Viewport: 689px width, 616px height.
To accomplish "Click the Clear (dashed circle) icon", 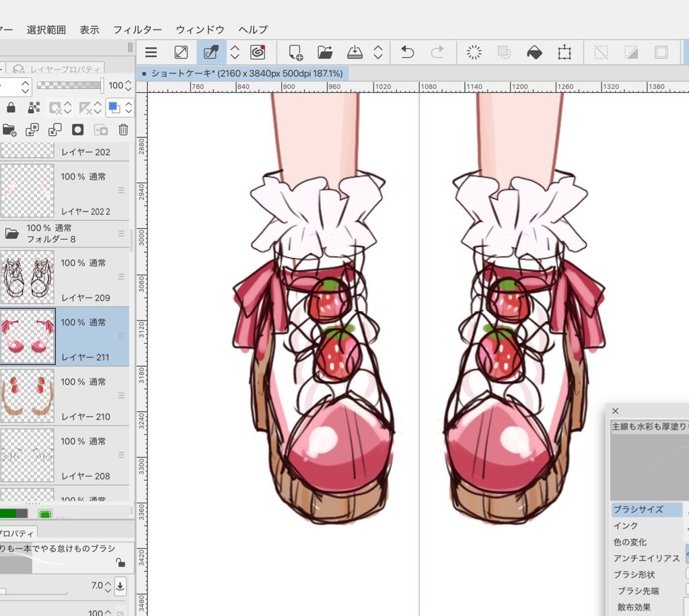I will point(474,53).
